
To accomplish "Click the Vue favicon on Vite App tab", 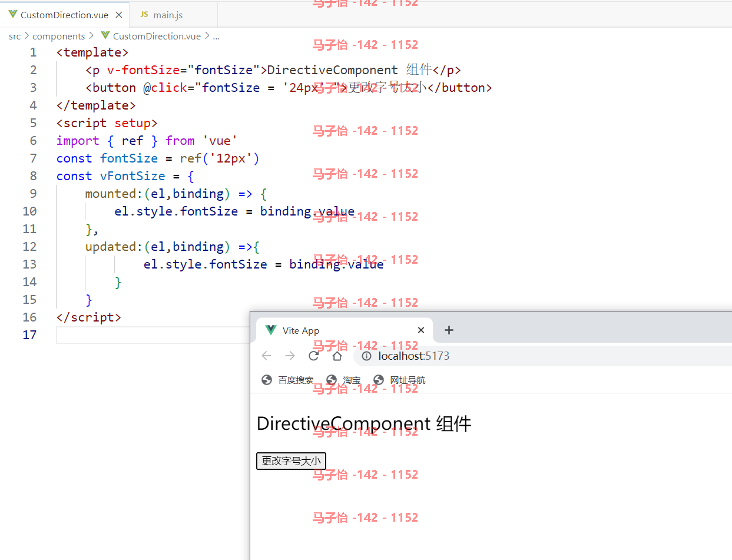I will tap(271, 330).
